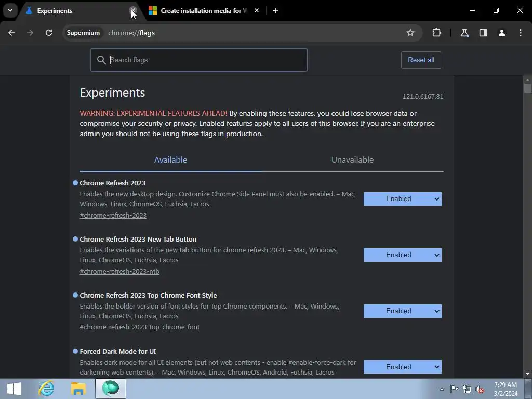
Task: Follow the #chrome-refresh-2023 link
Action: [113, 216]
